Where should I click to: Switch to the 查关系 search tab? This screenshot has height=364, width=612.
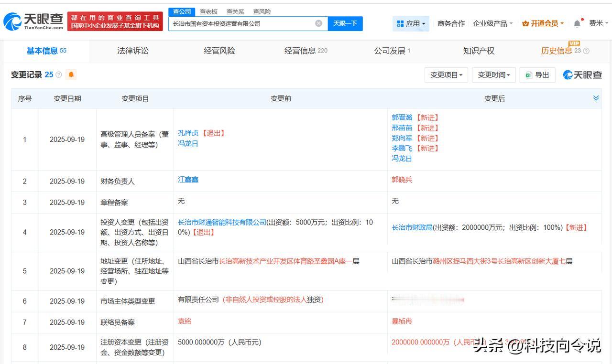click(235, 11)
